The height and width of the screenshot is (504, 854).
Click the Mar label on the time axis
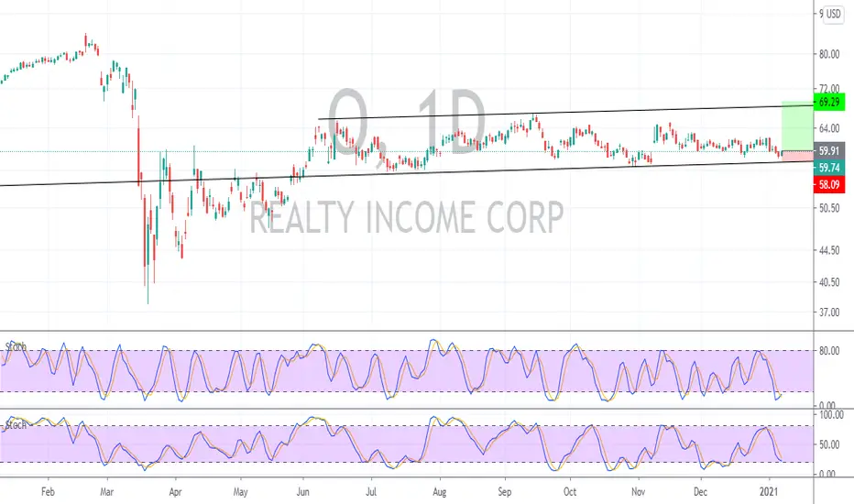click(106, 491)
